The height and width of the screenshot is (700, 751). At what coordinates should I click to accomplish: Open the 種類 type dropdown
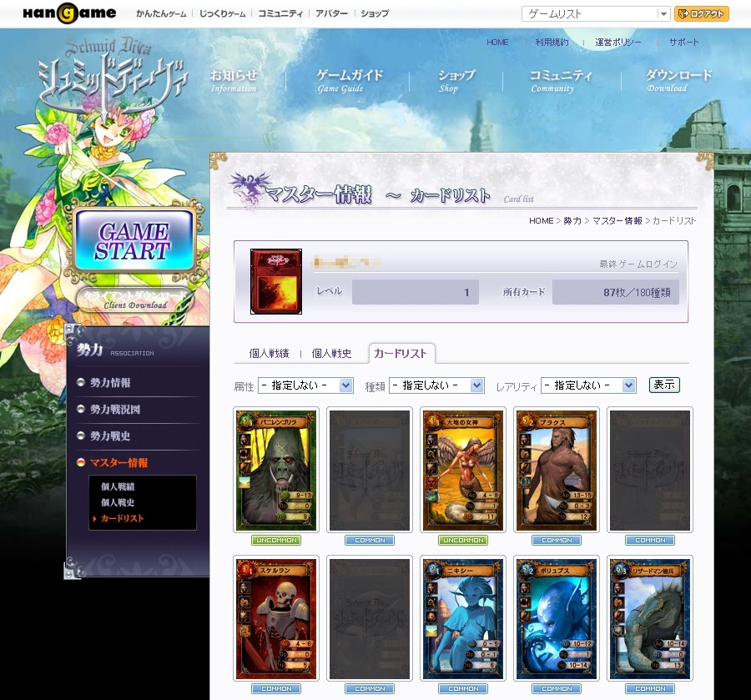(x=436, y=385)
